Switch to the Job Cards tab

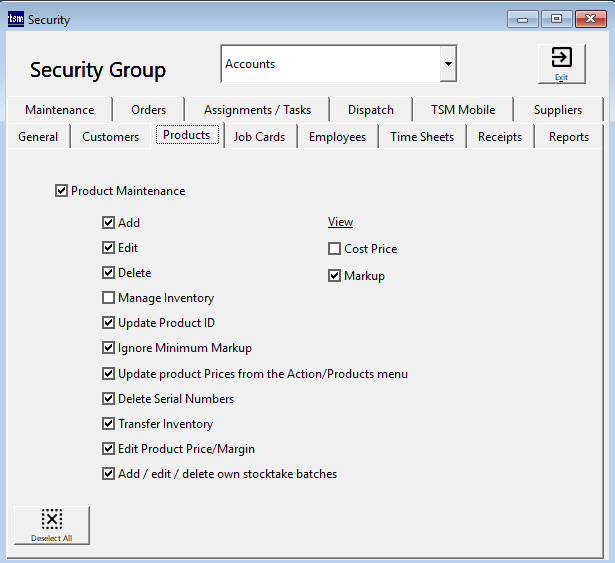point(259,137)
